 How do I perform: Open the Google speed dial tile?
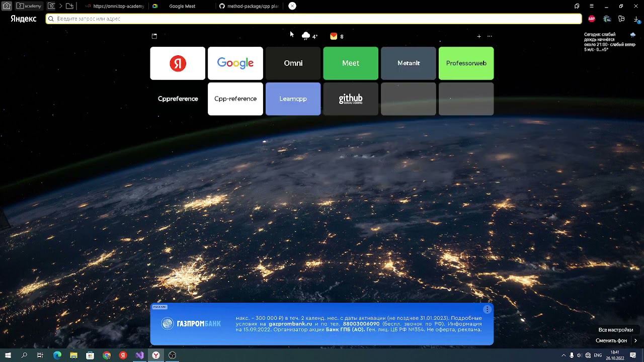235,63
